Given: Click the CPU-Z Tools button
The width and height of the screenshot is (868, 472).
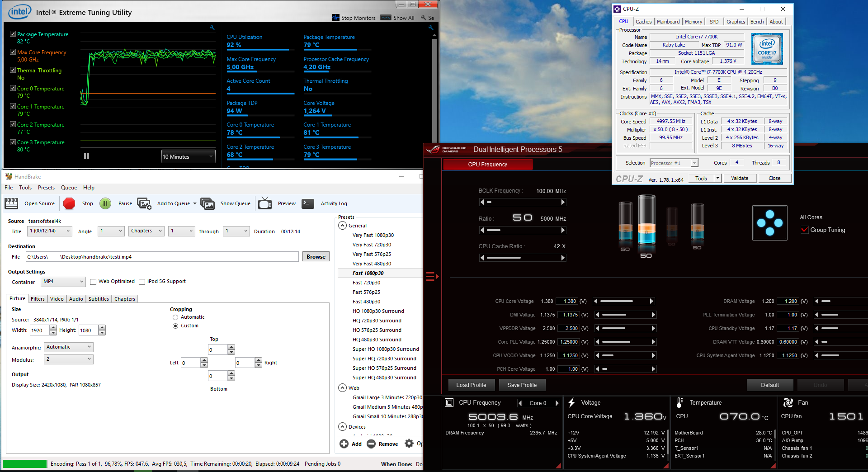Looking at the screenshot, I should pyautogui.click(x=701, y=178).
